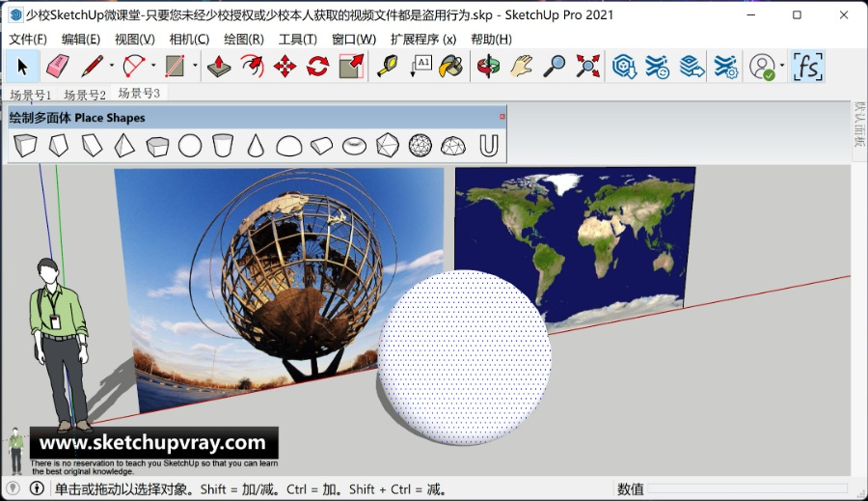The width and height of the screenshot is (868, 501).
Task: Switch to scene tab 场景号2
Action: (85, 95)
